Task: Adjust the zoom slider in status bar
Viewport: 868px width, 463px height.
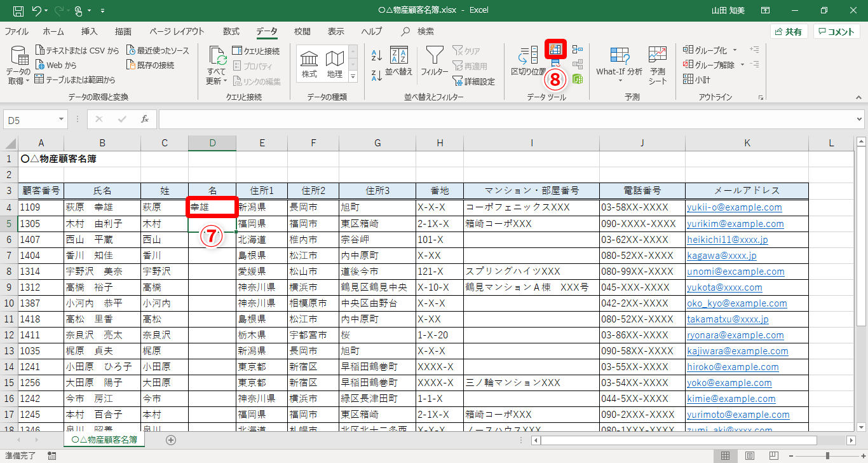Action: coord(828,455)
